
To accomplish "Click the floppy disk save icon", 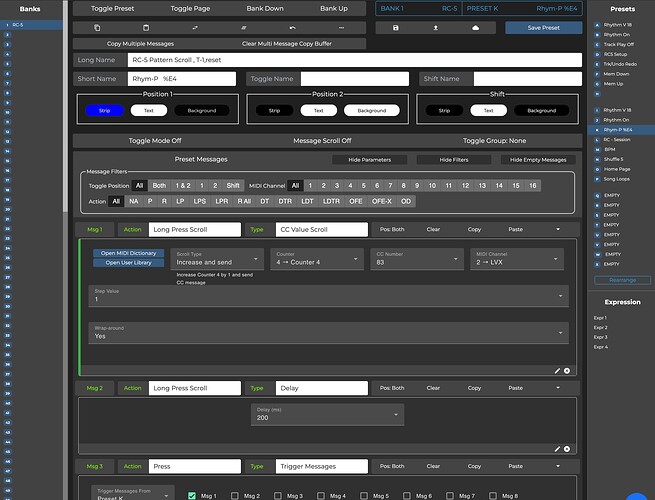I will tap(396, 28).
